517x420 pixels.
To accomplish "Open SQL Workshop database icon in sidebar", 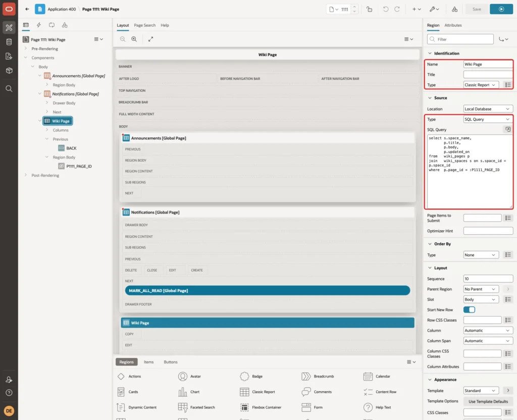I will [x=9, y=42].
